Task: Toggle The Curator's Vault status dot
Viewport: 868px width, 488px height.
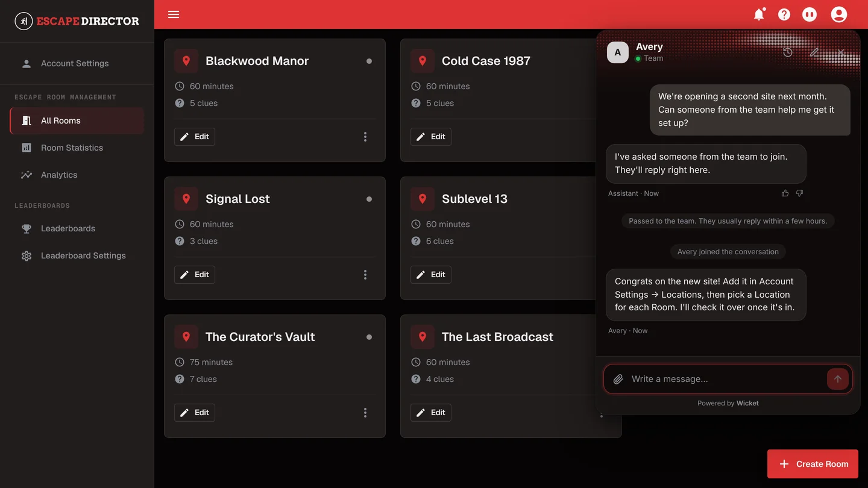Action: tap(369, 337)
